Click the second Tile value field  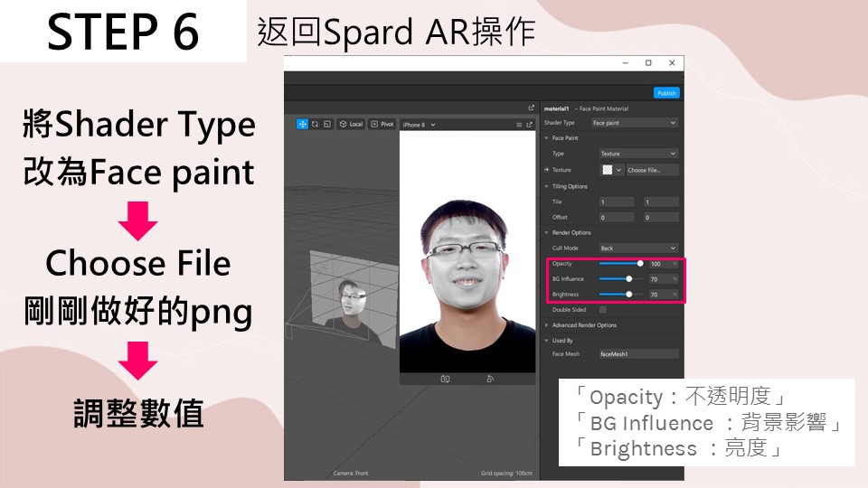click(661, 202)
